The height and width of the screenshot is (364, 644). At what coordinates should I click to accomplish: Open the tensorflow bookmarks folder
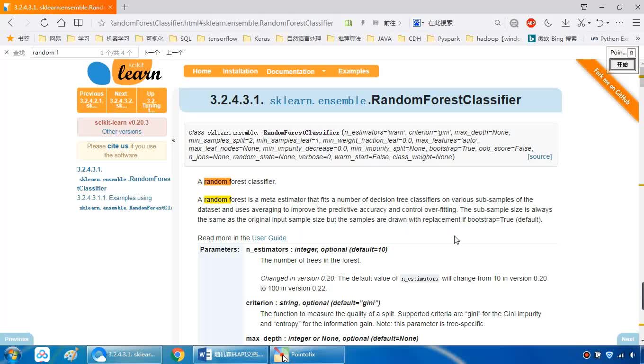217,38
